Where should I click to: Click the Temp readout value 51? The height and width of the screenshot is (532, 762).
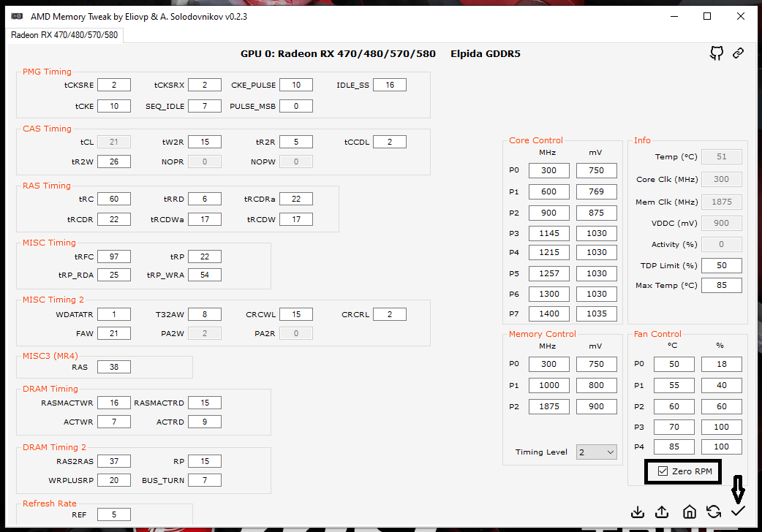pos(722,156)
